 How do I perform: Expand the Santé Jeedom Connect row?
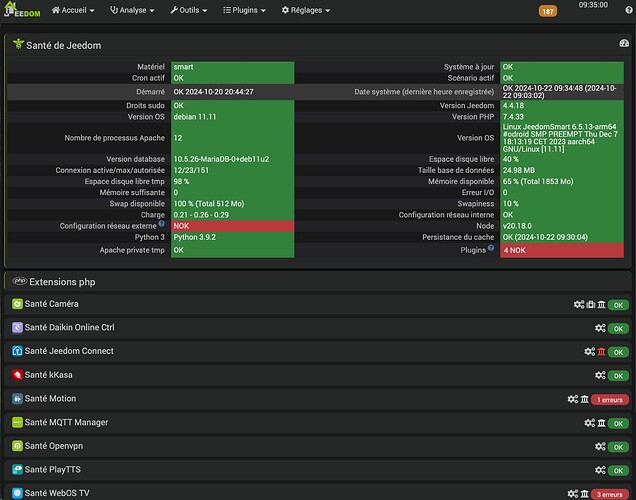[x=318, y=351]
